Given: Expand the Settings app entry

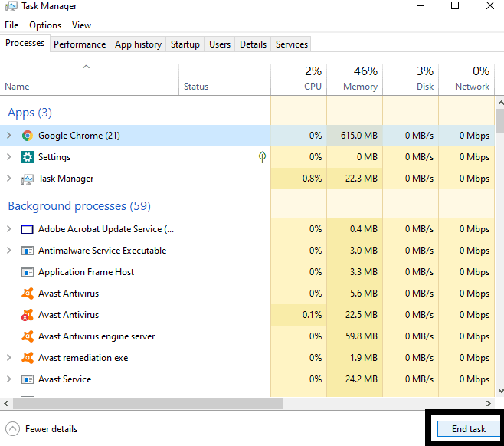Looking at the screenshot, I should point(9,157).
